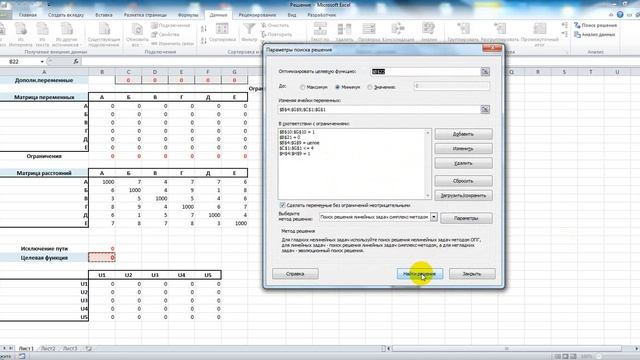The height and width of the screenshot is (360, 640).
Task: Toggle the Фильтр funnel icon
Action: [249, 32]
